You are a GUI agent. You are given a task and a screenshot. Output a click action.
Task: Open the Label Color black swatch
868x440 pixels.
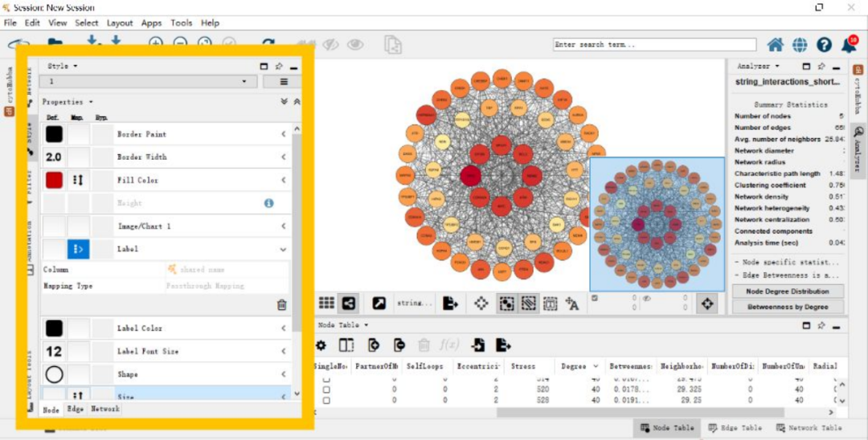(x=55, y=328)
